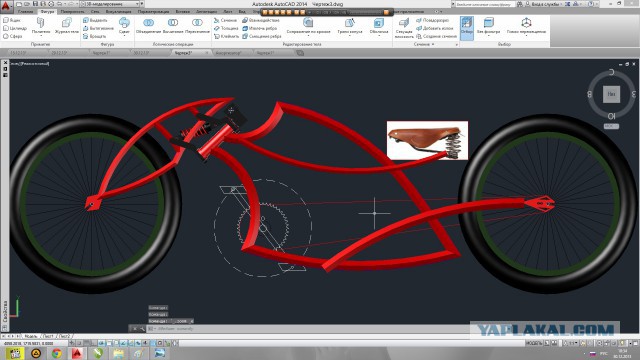Click Добавить излом (Add jog)
Screen dimensions: 640x360
(x=435, y=28)
